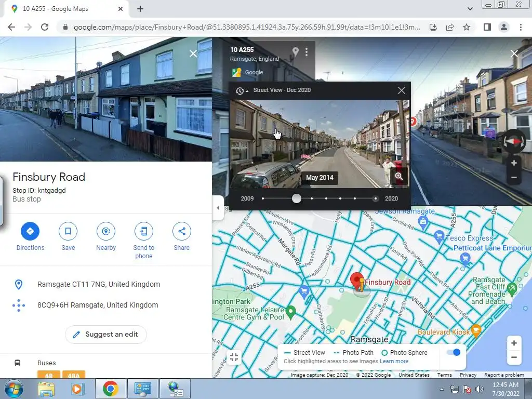
Task: Select bus route 48A badge
Action: [74, 375]
